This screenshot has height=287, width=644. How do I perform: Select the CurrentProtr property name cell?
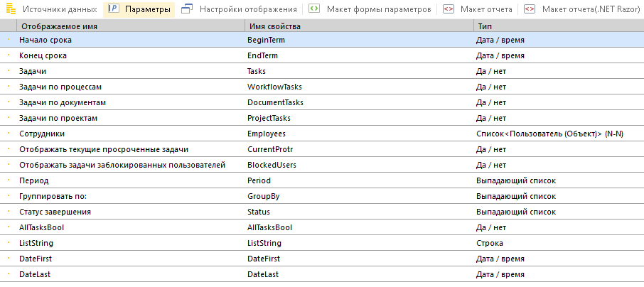coord(269,149)
